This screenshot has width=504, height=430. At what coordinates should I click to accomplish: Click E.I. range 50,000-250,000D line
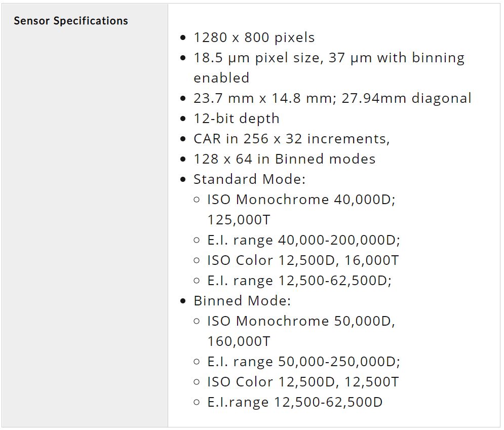tap(304, 362)
